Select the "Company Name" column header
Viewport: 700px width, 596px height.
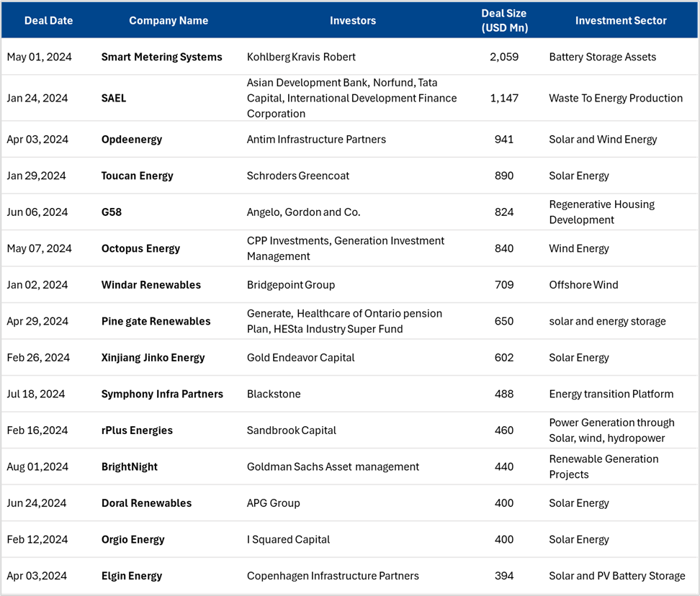169,21
